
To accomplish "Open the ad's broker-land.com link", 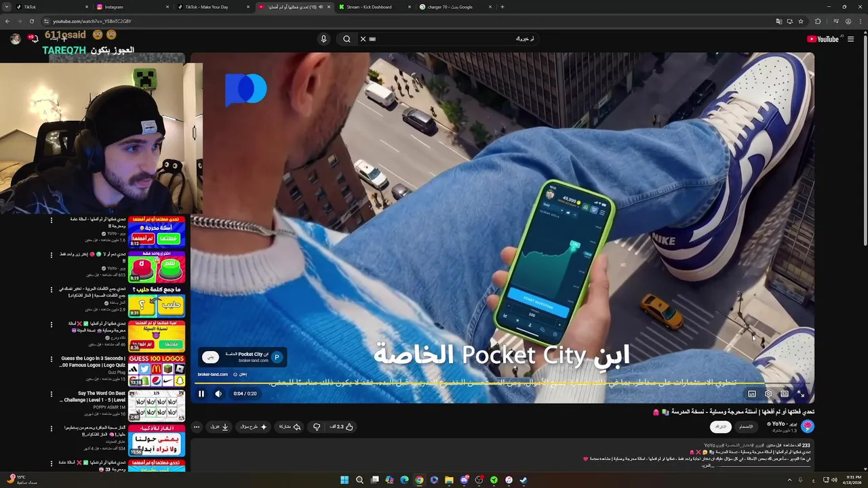I will (213, 374).
